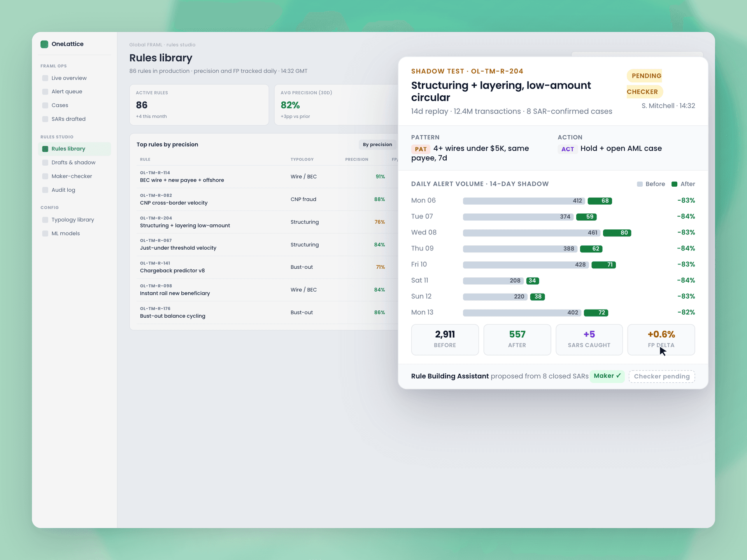Open Audit log
Viewport: 747px width, 560px height.
pyautogui.click(x=75, y=190)
